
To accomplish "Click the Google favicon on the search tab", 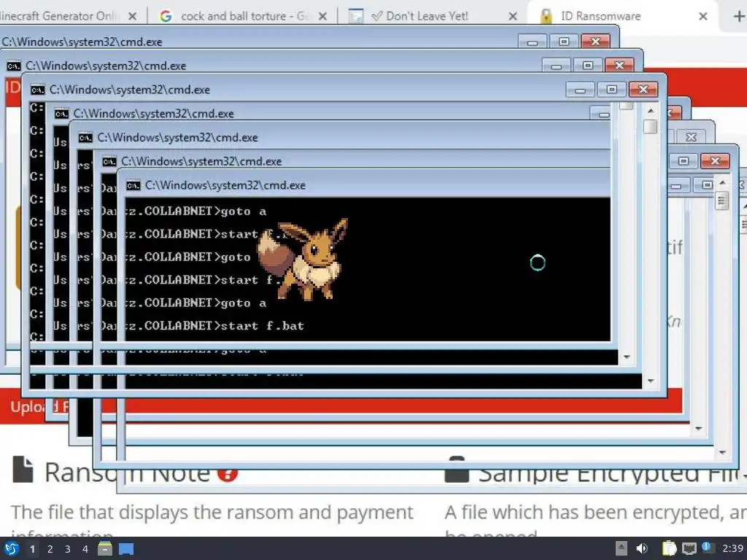I will click(166, 16).
